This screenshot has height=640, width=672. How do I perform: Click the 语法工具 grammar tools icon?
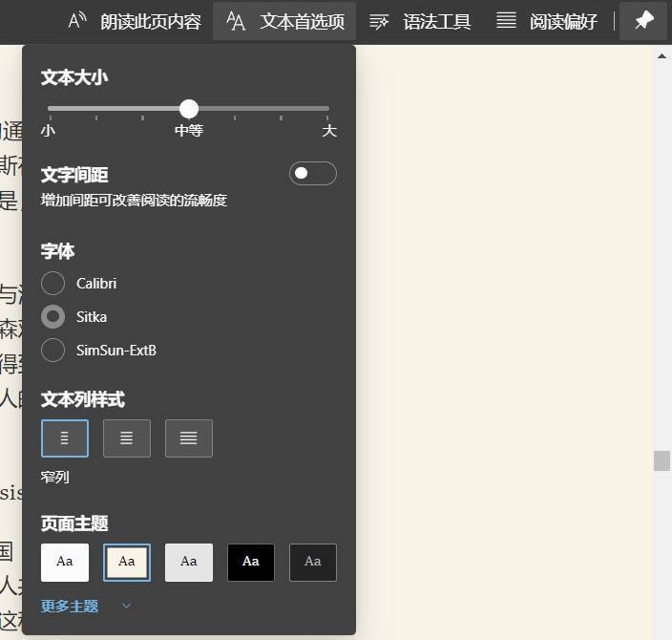click(x=379, y=21)
